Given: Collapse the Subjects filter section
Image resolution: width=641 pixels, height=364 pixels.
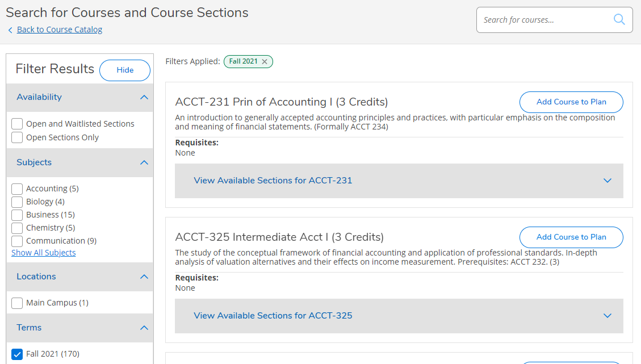Looking at the screenshot, I should [144, 162].
